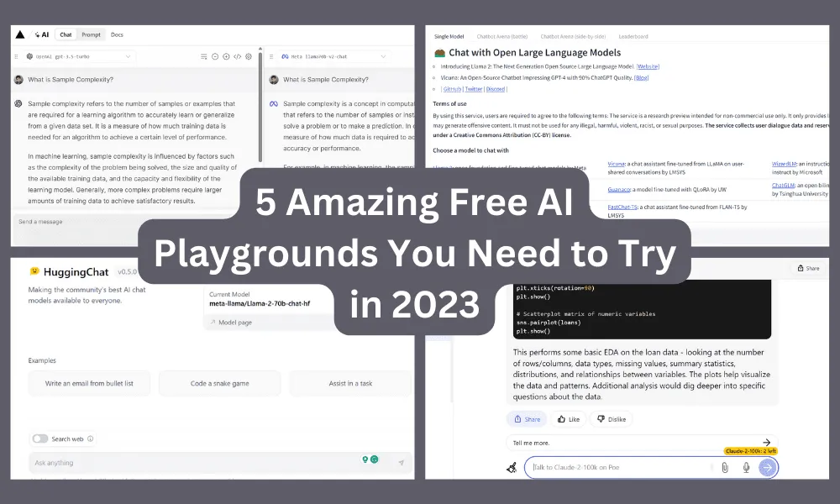This screenshot has height=504, width=840.
Task: Click the OpenAI logo next to the gpt-3.5-turbo answer
Action: 18,103
